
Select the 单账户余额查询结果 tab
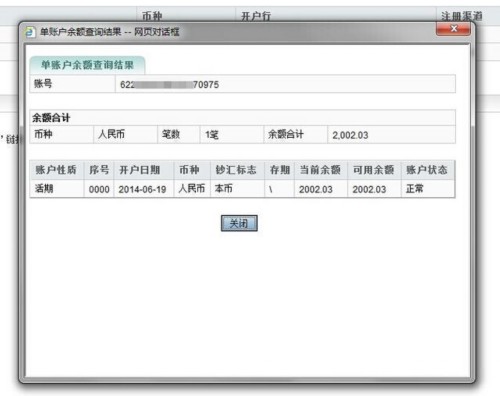coord(87,65)
